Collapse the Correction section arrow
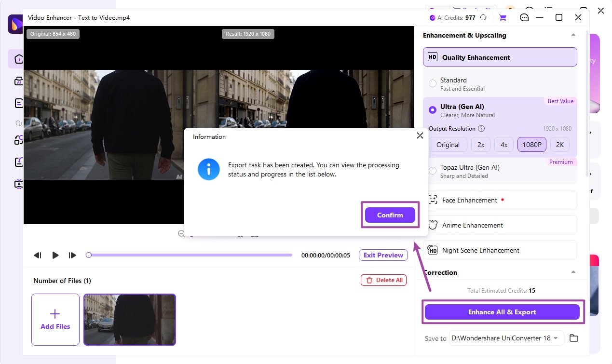This screenshot has width=612, height=364. coord(573,272)
